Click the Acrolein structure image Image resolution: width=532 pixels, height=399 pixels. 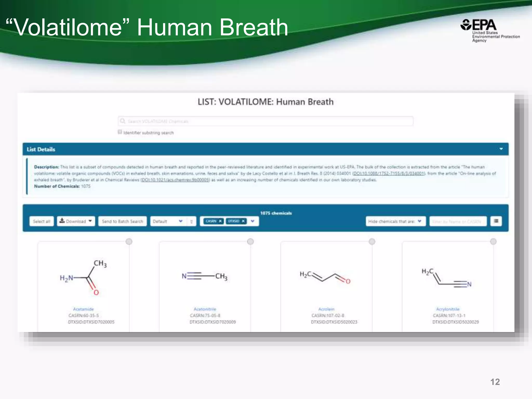click(x=325, y=277)
